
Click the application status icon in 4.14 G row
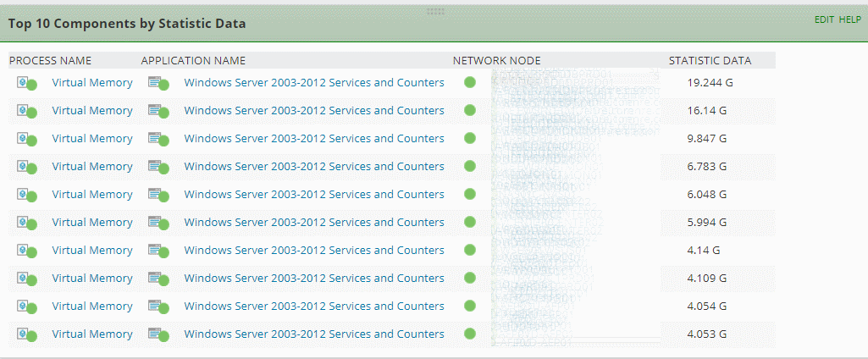click(158, 251)
